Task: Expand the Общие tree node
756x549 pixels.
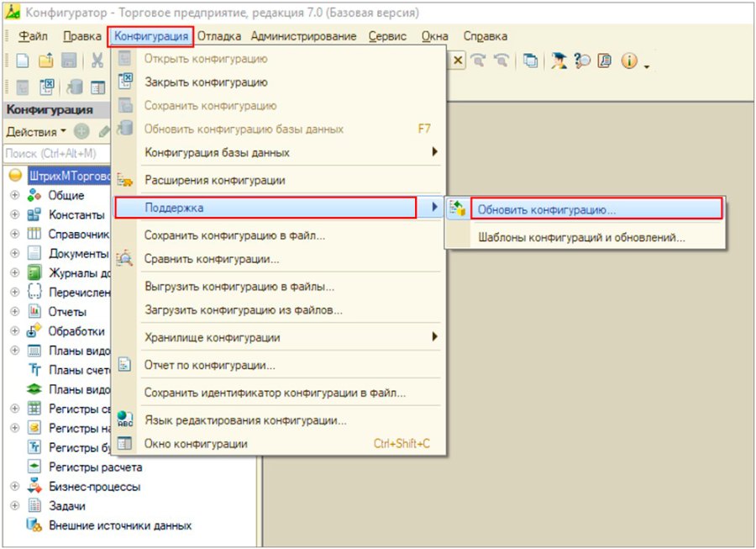Action: 15,195
